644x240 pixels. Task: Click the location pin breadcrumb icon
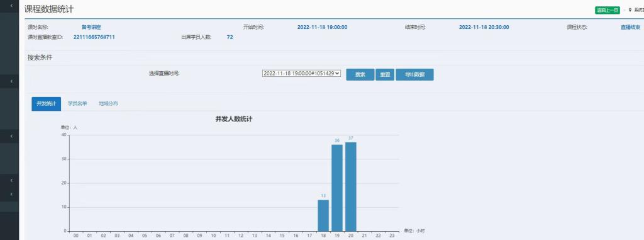coord(630,10)
